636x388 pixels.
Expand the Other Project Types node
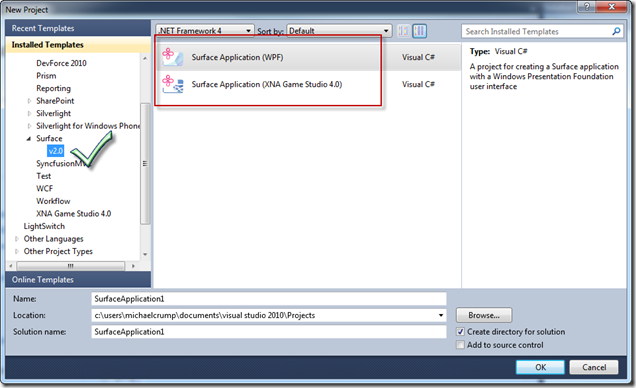pos(17,251)
